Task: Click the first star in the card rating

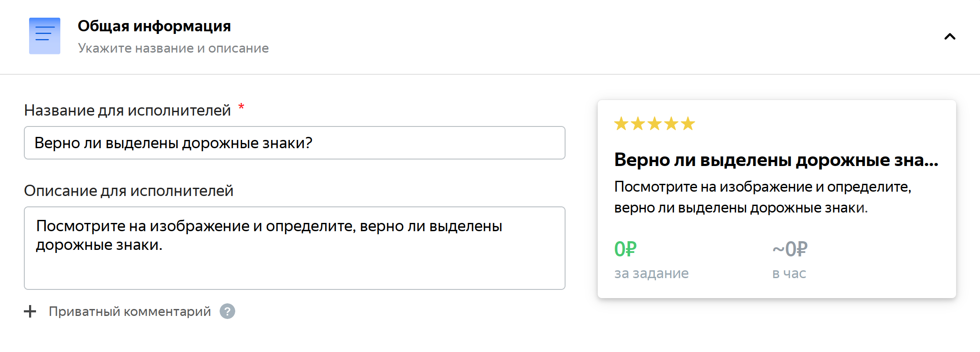Action: [x=622, y=124]
